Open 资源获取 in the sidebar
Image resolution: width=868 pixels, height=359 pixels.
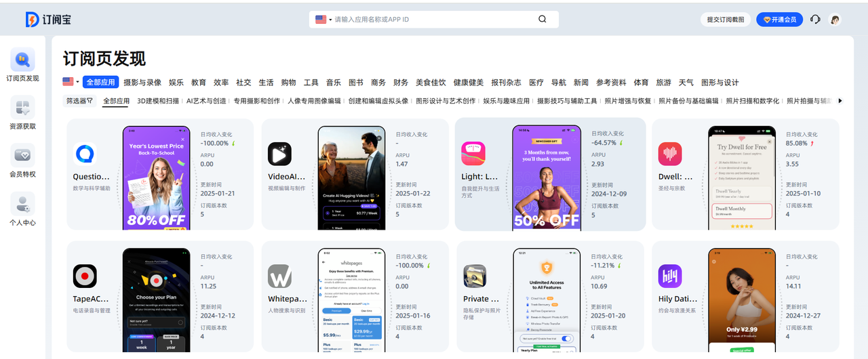[22, 113]
